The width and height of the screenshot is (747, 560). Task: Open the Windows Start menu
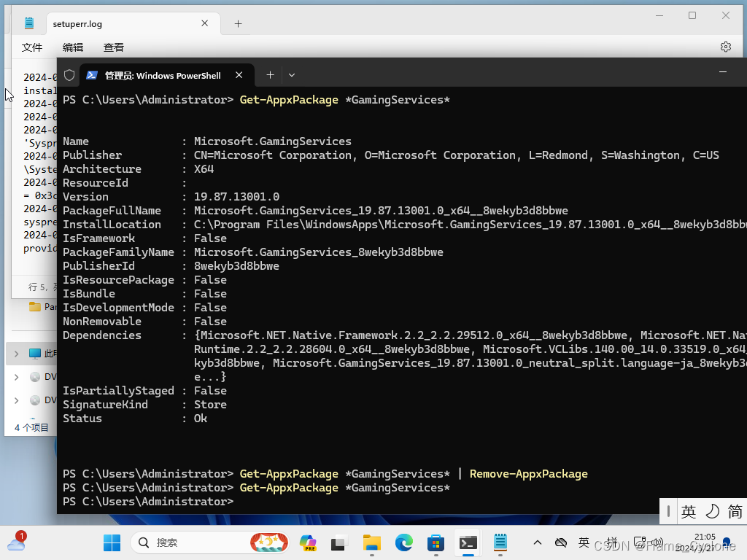112,542
